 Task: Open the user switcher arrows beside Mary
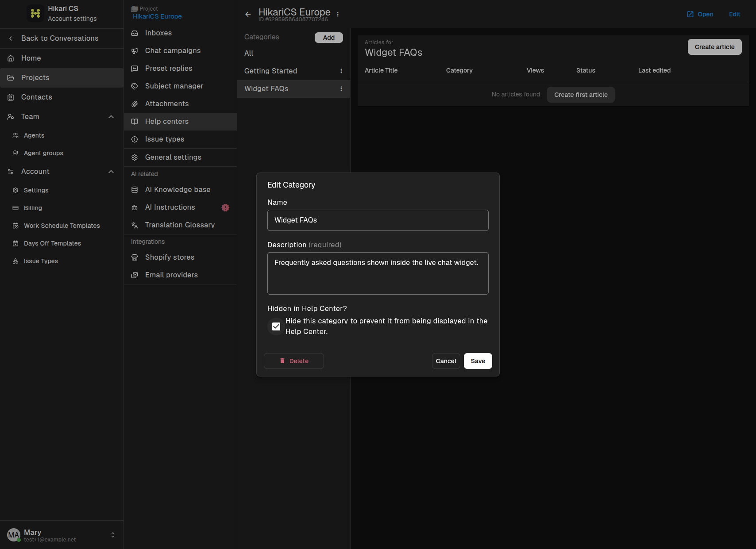113,535
